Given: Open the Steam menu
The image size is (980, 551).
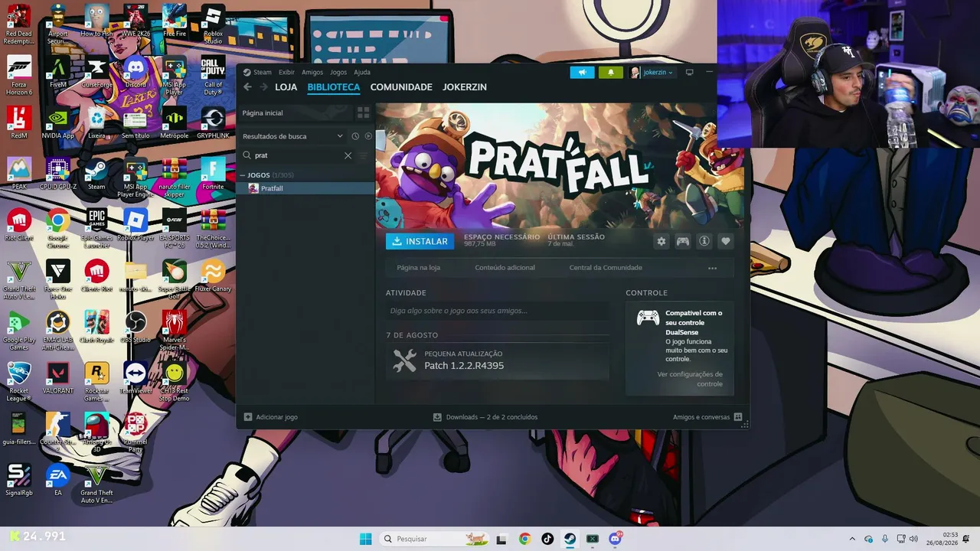Looking at the screenshot, I should point(263,73).
